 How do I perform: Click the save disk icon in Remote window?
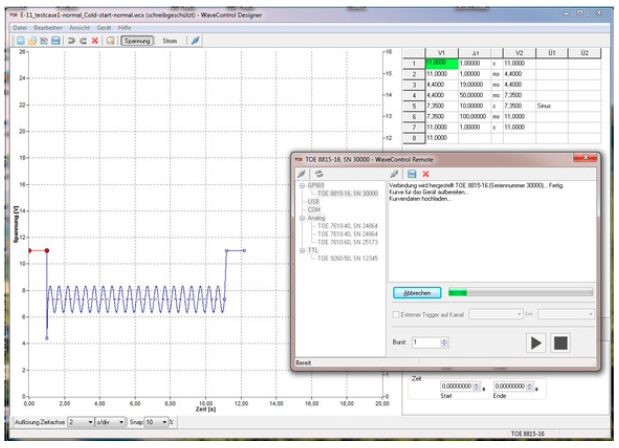pyautogui.click(x=412, y=174)
